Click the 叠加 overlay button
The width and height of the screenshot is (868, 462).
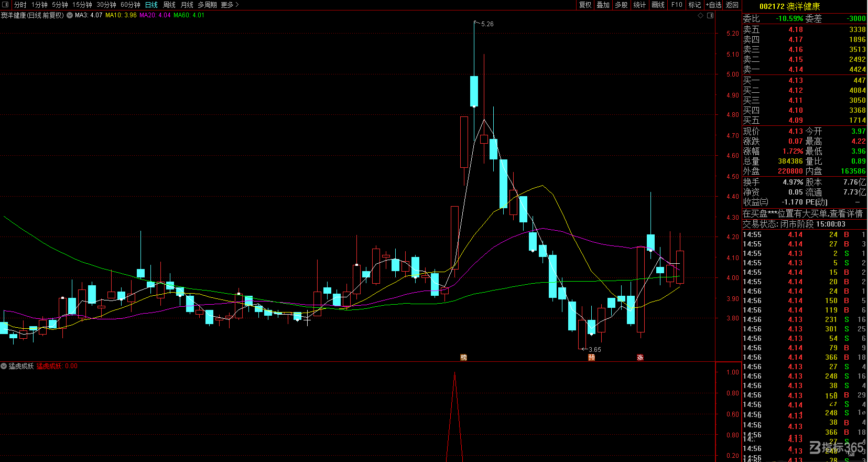(x=603, y=5)
